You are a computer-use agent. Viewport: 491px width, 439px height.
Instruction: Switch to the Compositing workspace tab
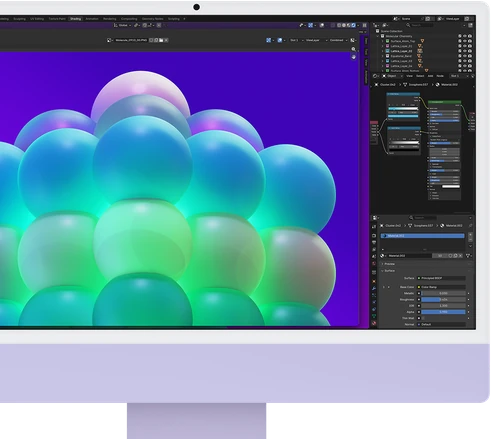[129, 19]
